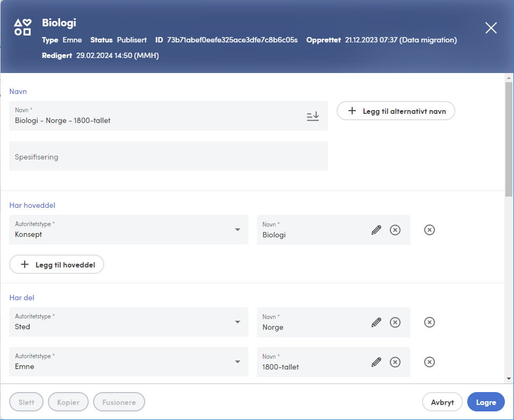The image size is (514, 420).
Task: Click the scrollbar down arrow
Action: (509, 379)
